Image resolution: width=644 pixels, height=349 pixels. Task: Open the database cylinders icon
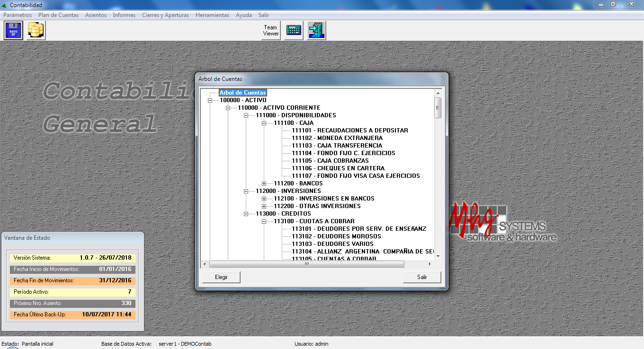[36, 31]
